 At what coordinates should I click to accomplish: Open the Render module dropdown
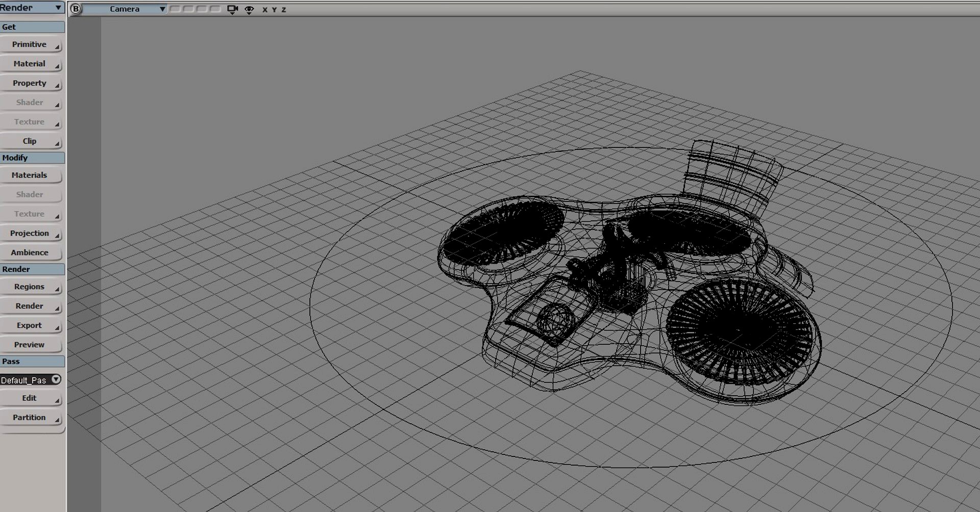coord(31,7)
